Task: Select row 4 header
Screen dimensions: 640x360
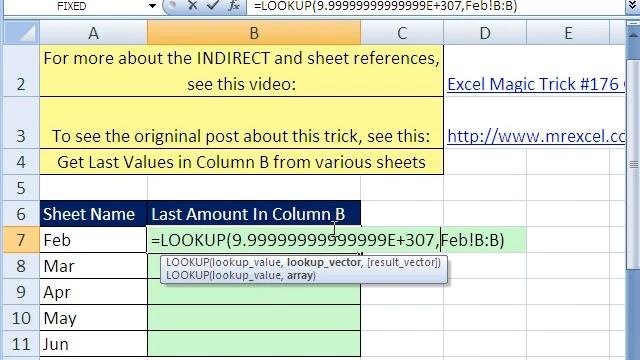Action: (x=22, y=162)
